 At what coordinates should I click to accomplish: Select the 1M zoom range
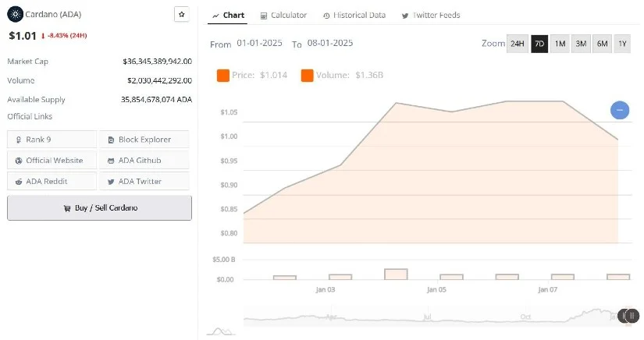point(560,44)
